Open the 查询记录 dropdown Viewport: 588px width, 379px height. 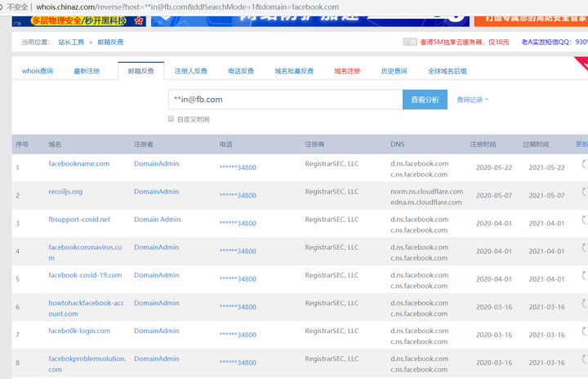pyautogui.click(x=473, y=100)
